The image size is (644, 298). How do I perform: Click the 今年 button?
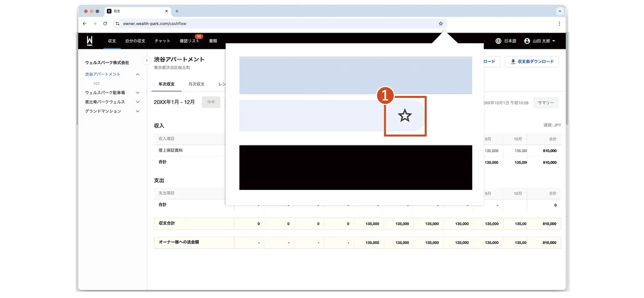(x=211, y=102)
